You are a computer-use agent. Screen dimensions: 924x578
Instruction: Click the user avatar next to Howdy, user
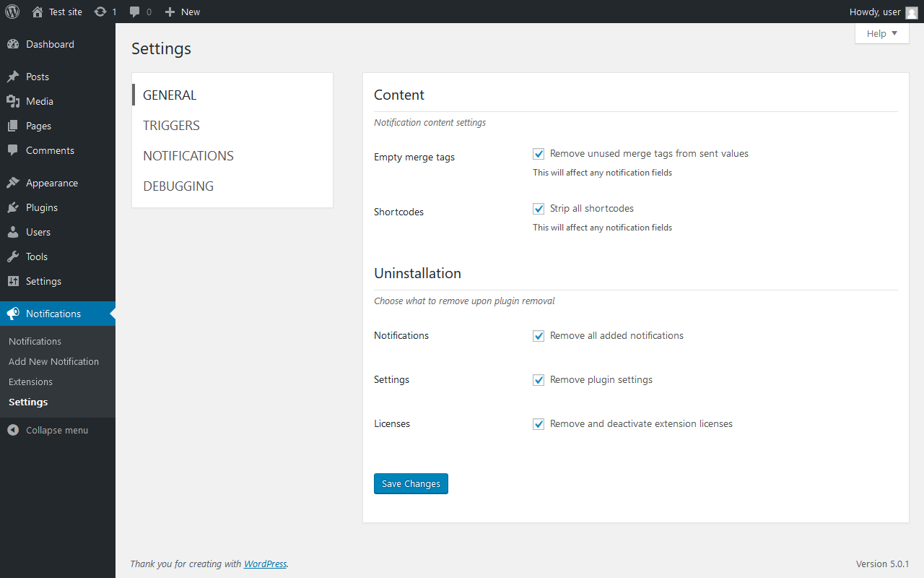911,12
